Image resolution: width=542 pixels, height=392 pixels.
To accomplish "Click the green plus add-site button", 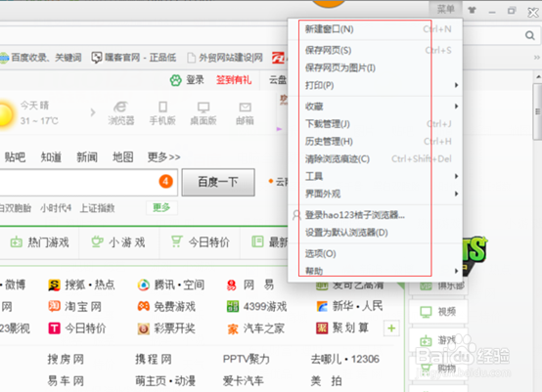I will coord(391,328).
